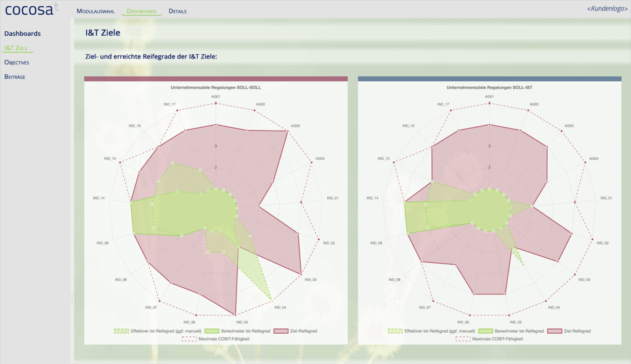Click the red Ziel-Reifegrad AG03 point in SOLL-SOLL chart

(287, 131)
